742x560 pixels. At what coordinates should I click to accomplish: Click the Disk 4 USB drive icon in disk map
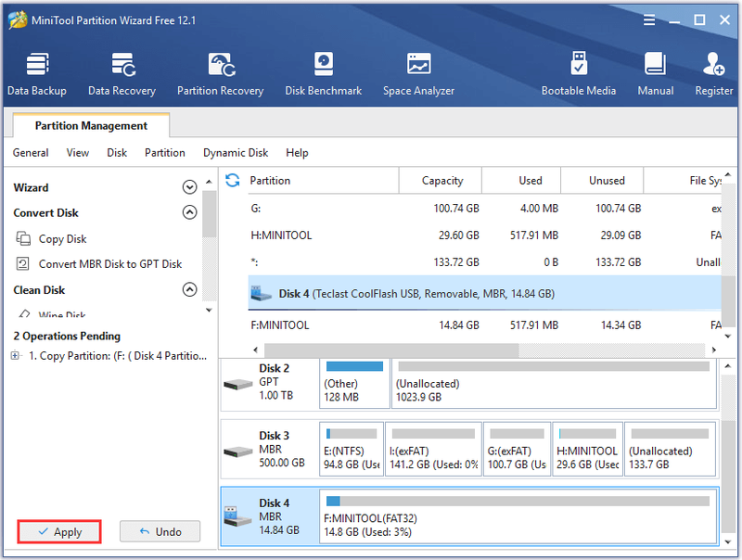click(x=237, y=516)
